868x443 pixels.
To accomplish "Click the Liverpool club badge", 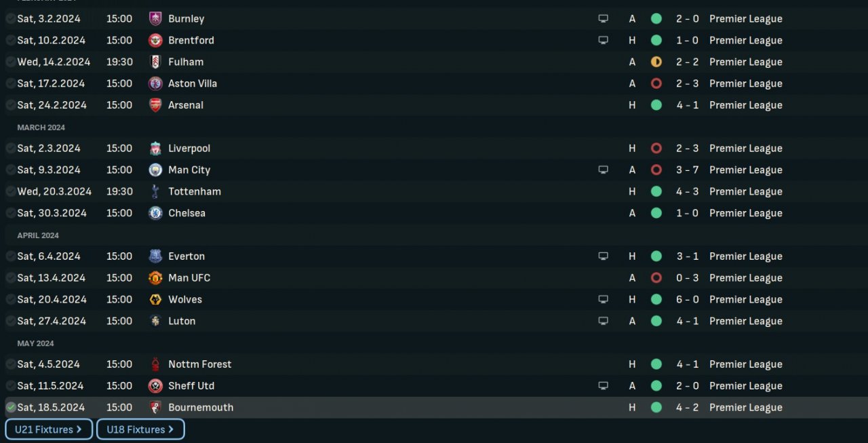I will (155, 149).
